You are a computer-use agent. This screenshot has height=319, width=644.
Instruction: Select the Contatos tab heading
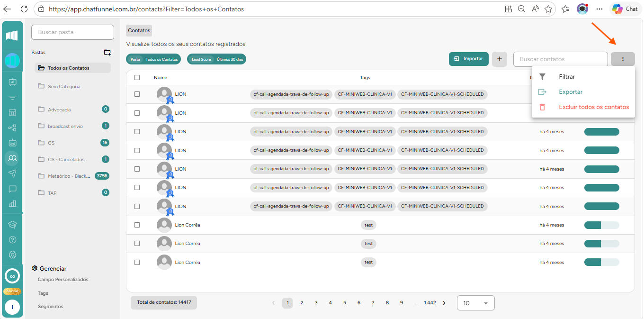click(x=139, y=30)
